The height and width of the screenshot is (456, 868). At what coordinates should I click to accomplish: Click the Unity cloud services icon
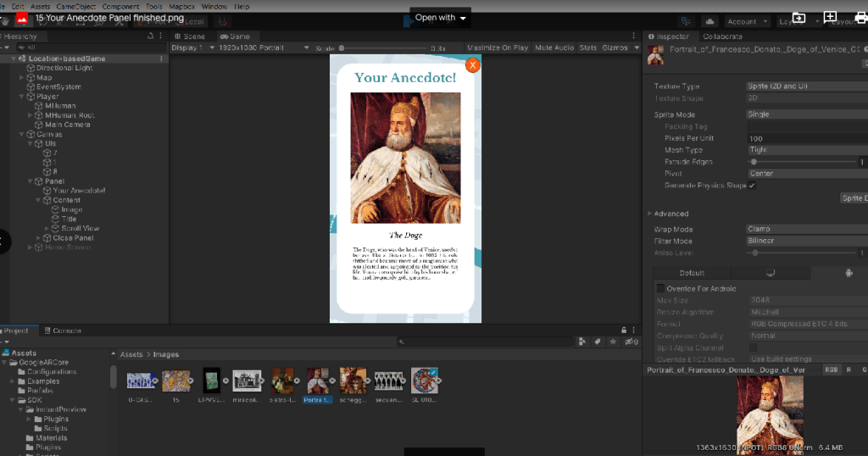709,21
